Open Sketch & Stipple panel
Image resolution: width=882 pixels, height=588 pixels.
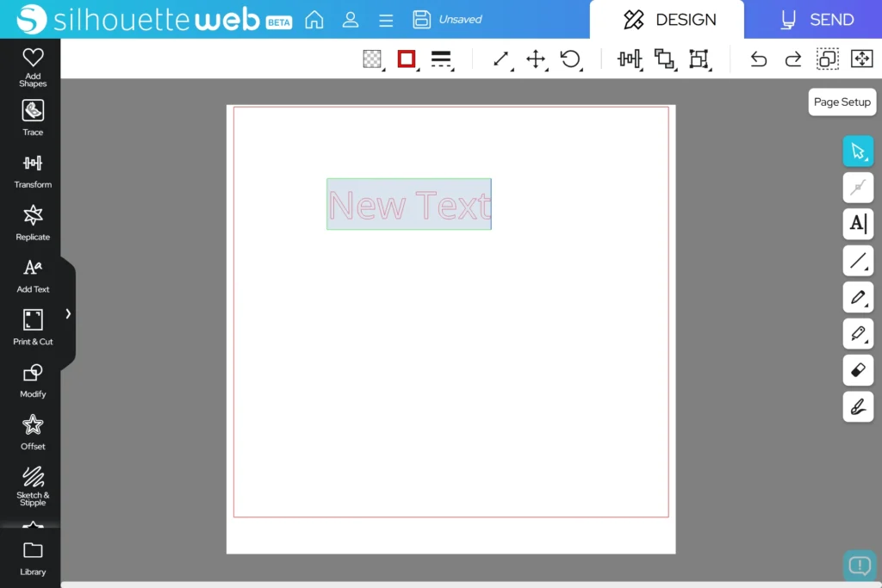(33, 484)
